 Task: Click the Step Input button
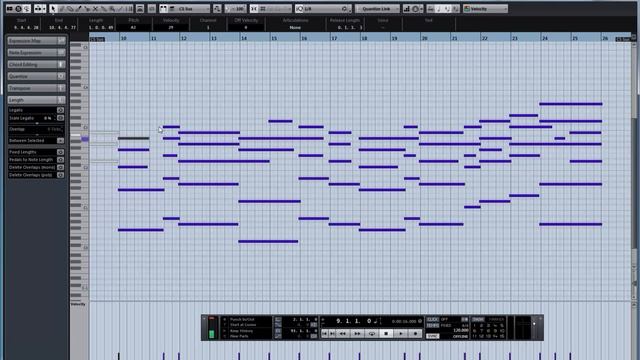pos(407,9)
